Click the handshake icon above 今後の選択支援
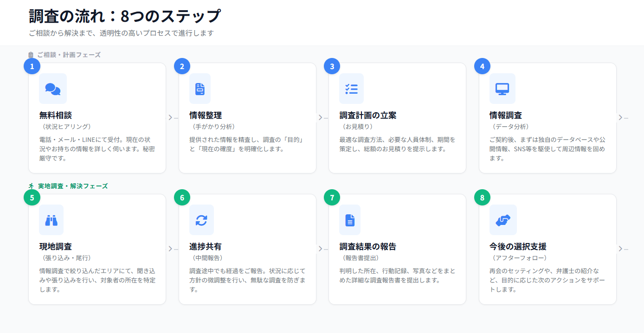Image resolution: width=644 pixels, height=333 pixels. click(503, 220)
